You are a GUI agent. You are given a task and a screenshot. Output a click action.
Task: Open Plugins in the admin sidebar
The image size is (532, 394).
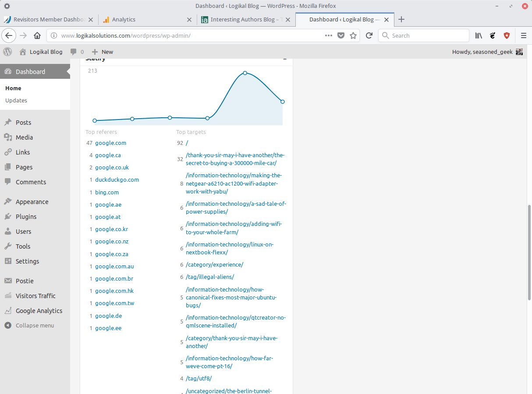point(26,217)
